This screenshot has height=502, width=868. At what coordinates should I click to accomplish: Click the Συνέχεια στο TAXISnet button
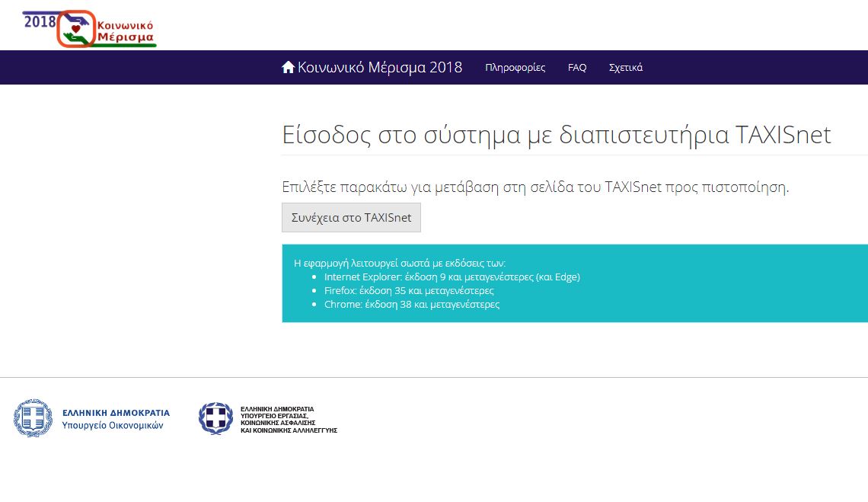point(351,217)
